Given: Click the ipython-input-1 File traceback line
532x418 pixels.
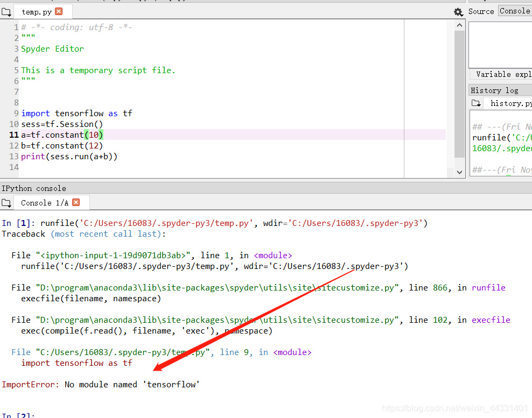Looking at the screenshot, I should point(152,256).
